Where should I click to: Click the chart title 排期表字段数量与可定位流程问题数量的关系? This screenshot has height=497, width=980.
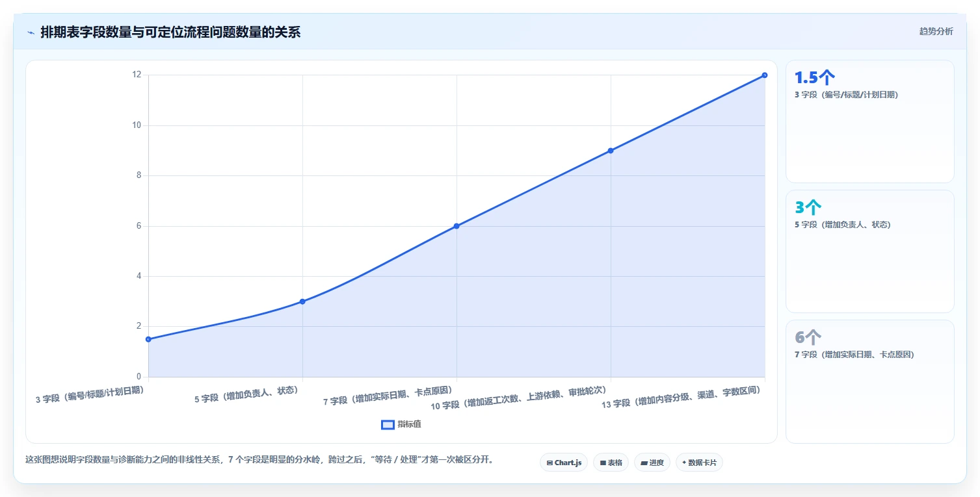click(170, 32)
